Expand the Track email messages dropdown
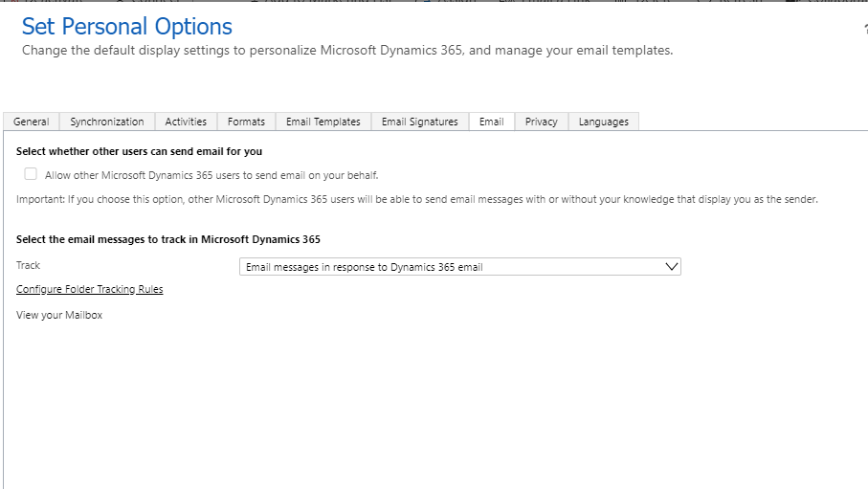This screenshot has height=489, width=868. point(460,266)
